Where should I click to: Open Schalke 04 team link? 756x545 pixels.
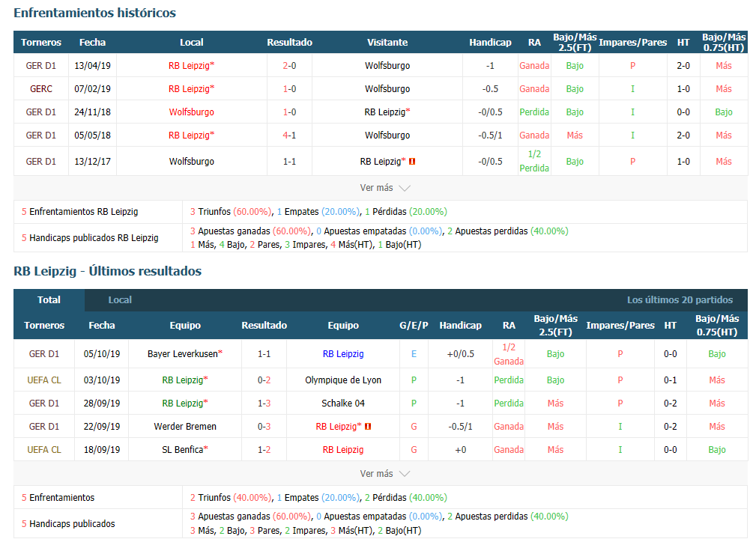[343, 404]
